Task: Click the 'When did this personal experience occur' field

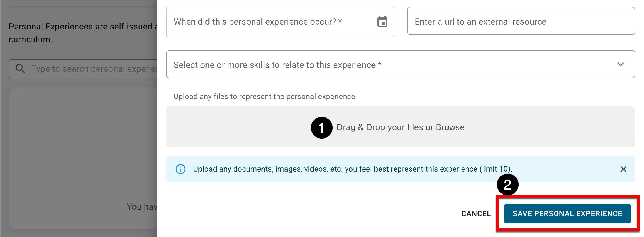Action: tap(270, 22)
